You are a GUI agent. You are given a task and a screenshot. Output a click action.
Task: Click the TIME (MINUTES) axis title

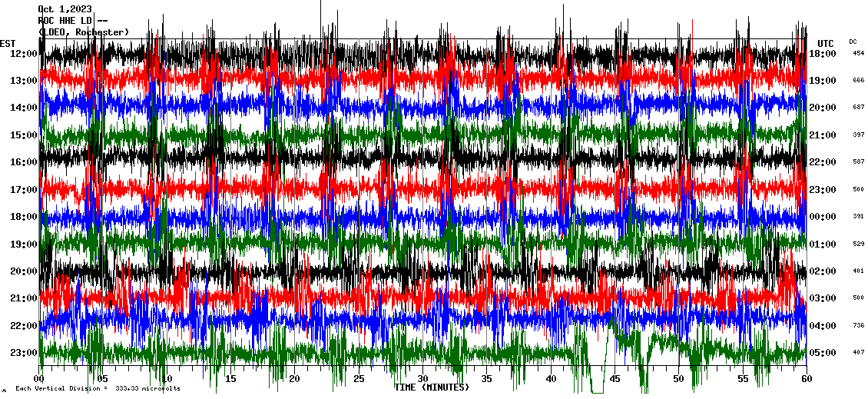[x=431, y=387]
